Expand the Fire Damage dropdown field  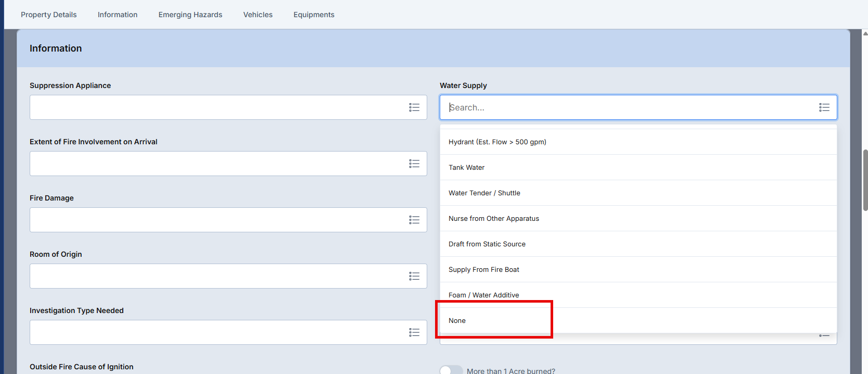tap(219, 220)
